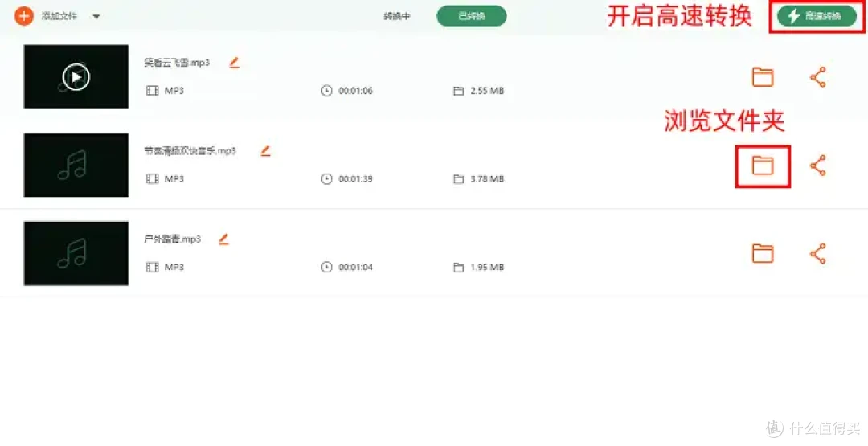Screen dimensions: 868x446
Task: Share the 3.78 MB mp3 file
Action: 817,166
